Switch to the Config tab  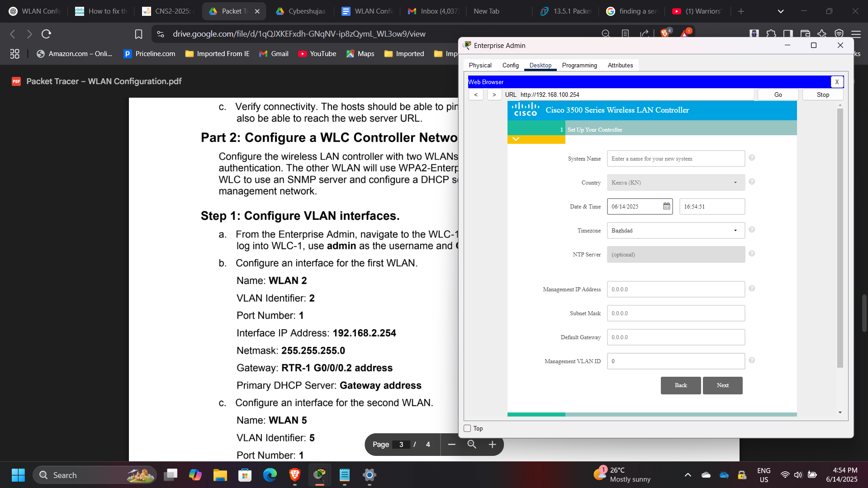[x=510, y=65]
